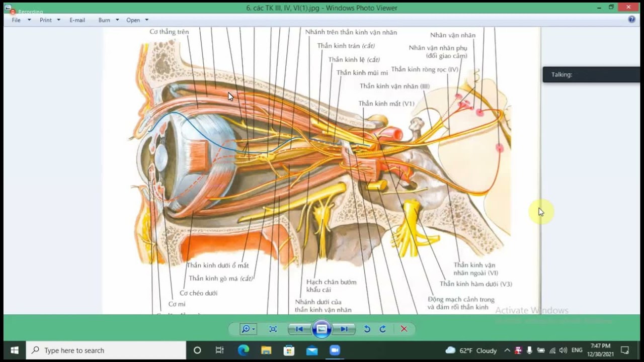Launch Microsoft Edge from taskbar
644x362 pixels.
pyautogui.click(x=243, y=350)
